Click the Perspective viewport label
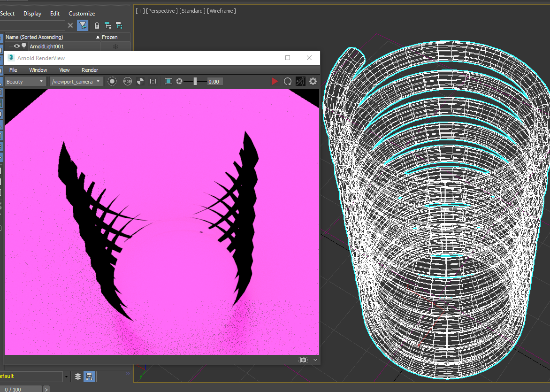The height and width of the screenshot is (392, 550). [162, 11]
